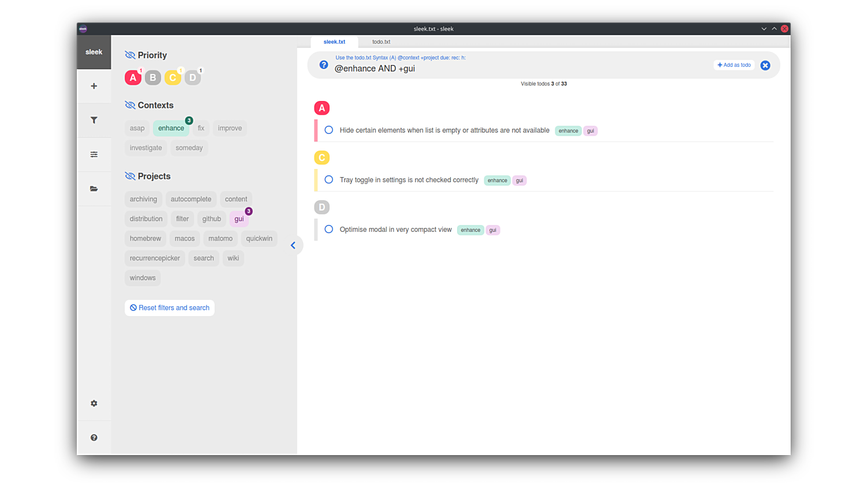Deselect the 'gui' project filter
Viewport: 868px width, 488px height.
239,219
